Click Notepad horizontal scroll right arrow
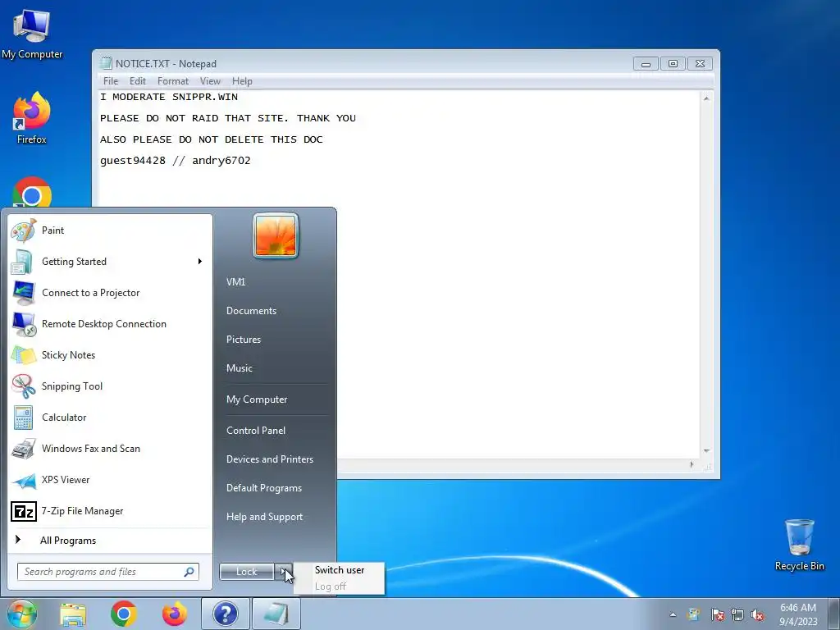The width and height of the screenshot is (840, 630). coord(692,465)
